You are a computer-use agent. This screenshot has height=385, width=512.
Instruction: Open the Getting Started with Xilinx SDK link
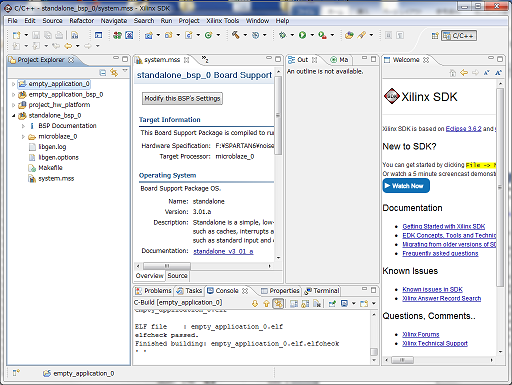[443, 226]
